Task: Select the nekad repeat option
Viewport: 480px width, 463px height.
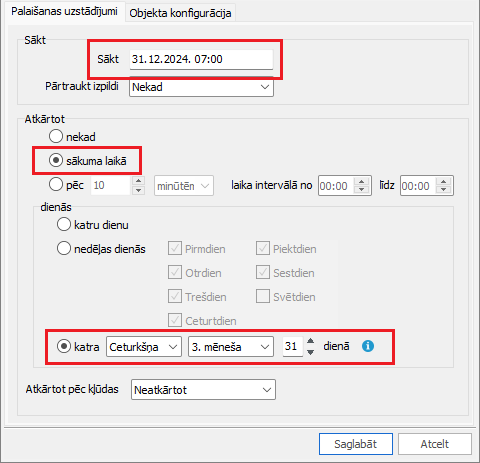Action: point(56,136)
